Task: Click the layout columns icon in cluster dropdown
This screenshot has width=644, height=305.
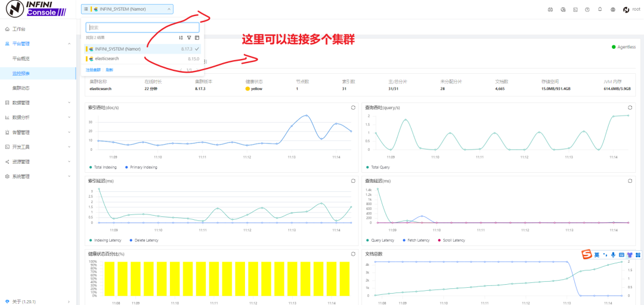Action: pyautogui.click(x=197, y=38)
